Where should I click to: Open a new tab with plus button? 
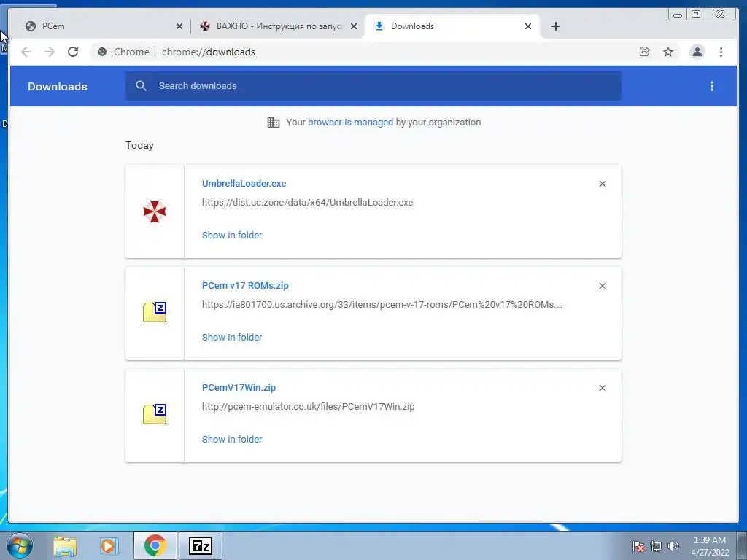[x=555, y=26]
